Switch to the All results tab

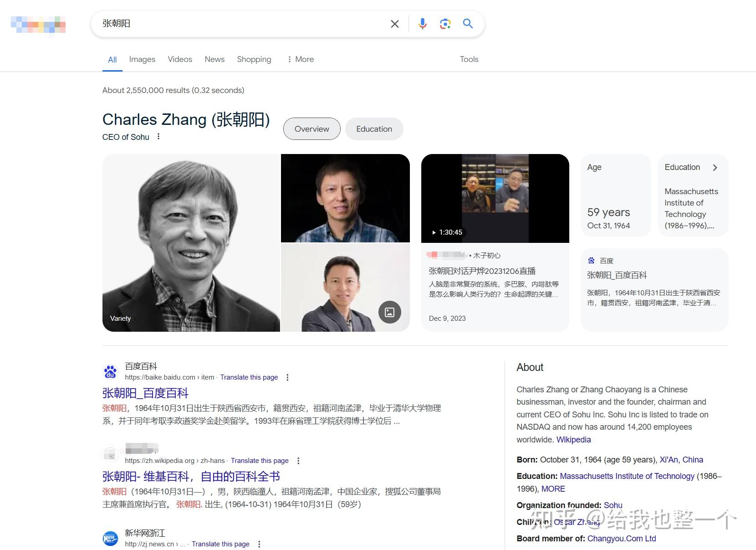(112, 60)
